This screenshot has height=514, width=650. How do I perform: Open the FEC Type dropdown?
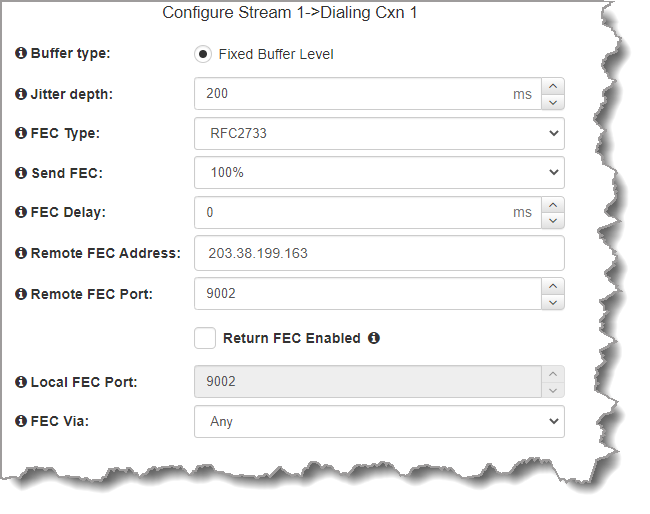coord(379,133)
